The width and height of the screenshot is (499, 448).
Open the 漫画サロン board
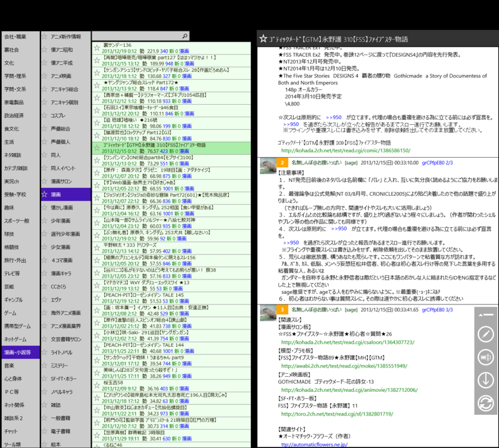coord(66,181)
